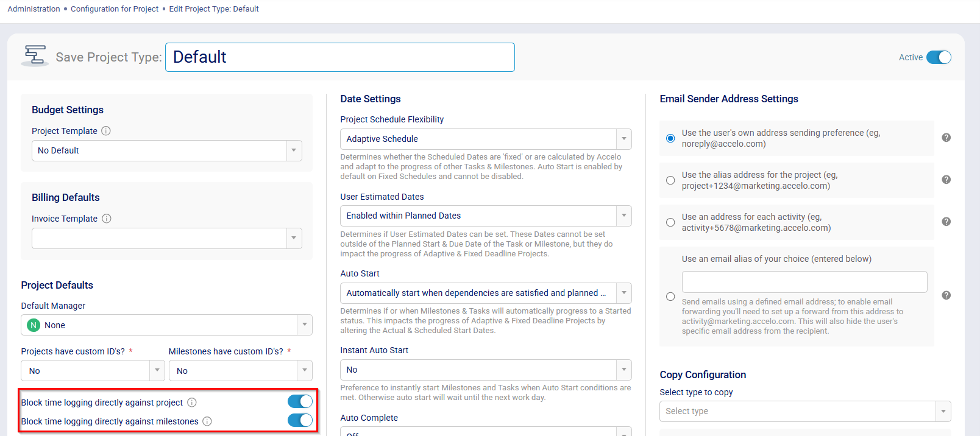Screen dimensions: 980x436
Task: Open the Select type to copy dropdown
Action: tap(804, 411)
